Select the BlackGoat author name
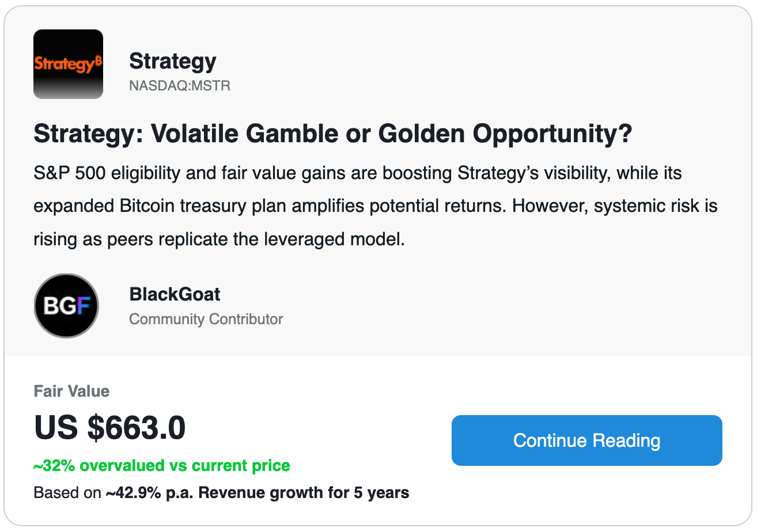Image resolution: width=757 pixels, height=532 pixels. [x=175, y=294]
